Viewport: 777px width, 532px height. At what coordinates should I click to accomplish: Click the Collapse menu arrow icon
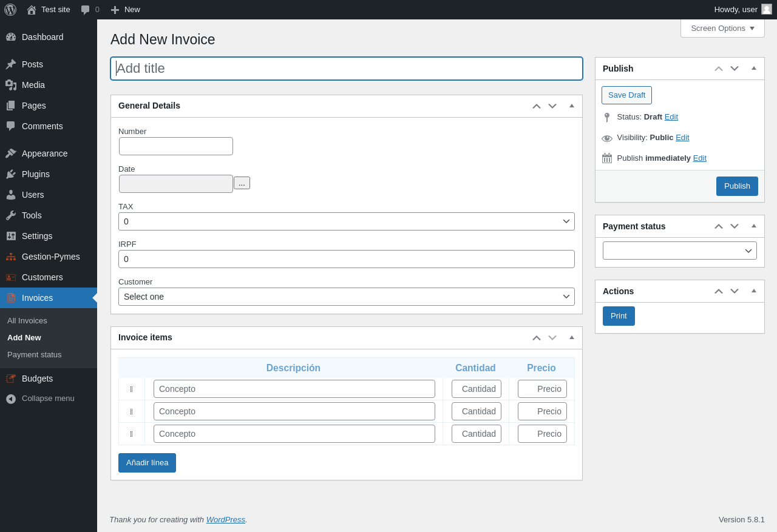pos(11,399)
